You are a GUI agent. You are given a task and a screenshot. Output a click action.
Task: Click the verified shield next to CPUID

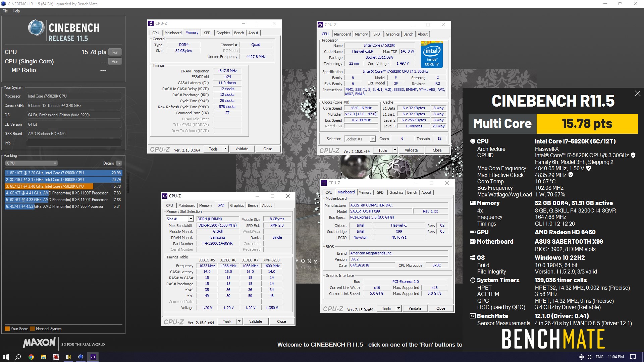click(633, 155)
